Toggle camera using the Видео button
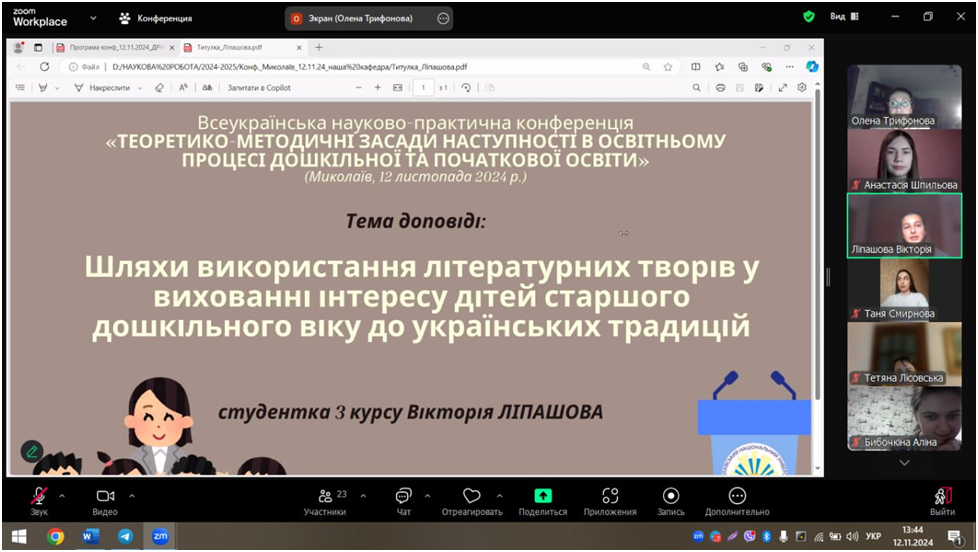This screenshot has height=552, width=978. (105, 497)
